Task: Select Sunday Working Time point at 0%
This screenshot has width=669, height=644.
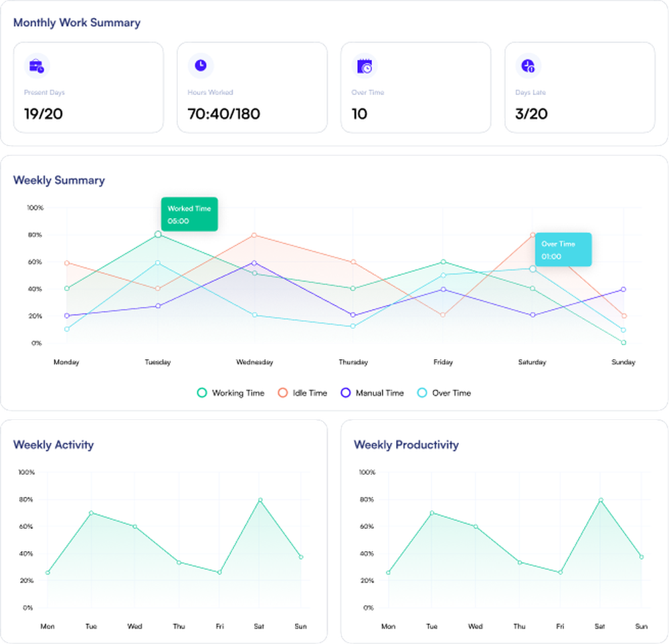Action: (624, 342)
